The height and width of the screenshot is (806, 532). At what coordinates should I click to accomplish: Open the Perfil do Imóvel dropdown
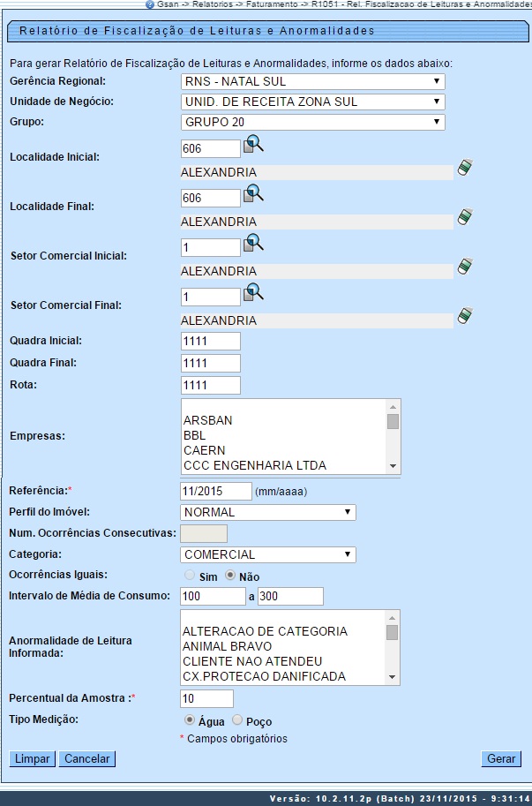(x=266, y=512)
